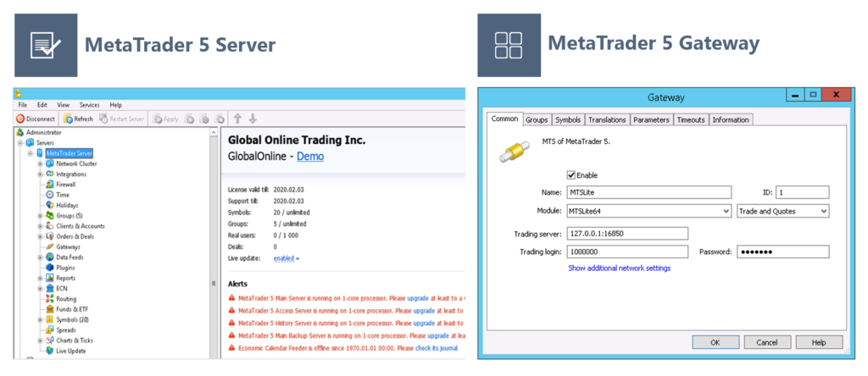Screen dimensions: 868x376
Task: Expand the Charts & Ticks node
Action: point(40,340)
